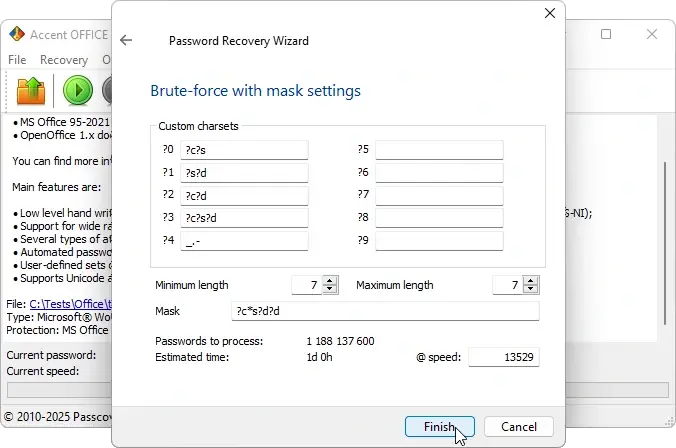This screenshot has width=676, height=448.
Task: Click the Accent OFFICE app logo
Action: 16,34
